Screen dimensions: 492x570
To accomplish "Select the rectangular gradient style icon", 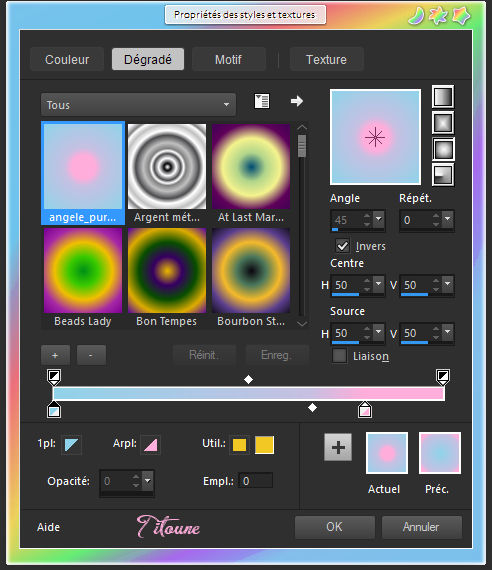I will point(443,123).
